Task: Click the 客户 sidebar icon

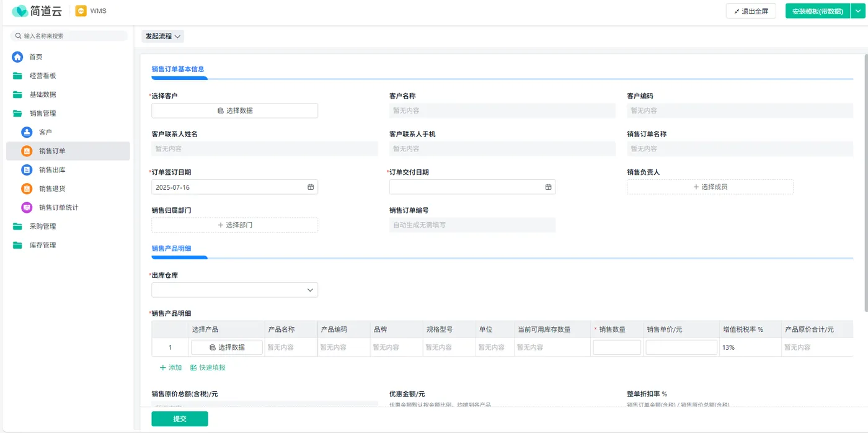Action: point(27,132)
